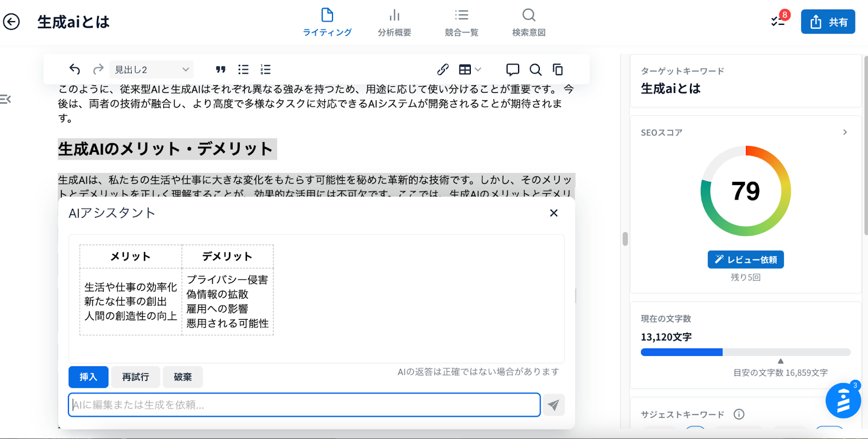This screenshot has height=439, width=868.
Task: Expand the SEOスコア section chevron
Action: [845, 132]
